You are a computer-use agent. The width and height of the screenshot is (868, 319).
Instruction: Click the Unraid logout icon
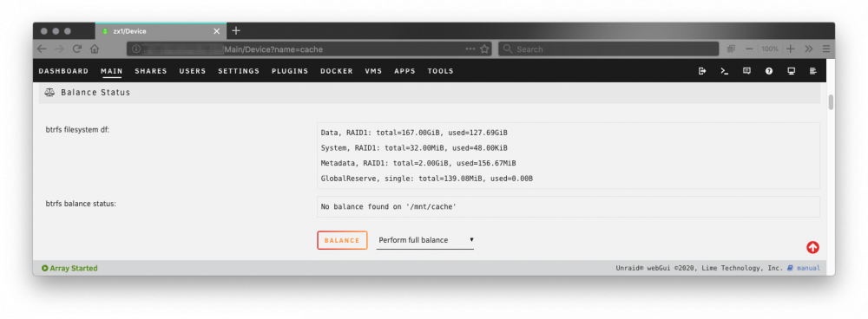click(702, 71)
